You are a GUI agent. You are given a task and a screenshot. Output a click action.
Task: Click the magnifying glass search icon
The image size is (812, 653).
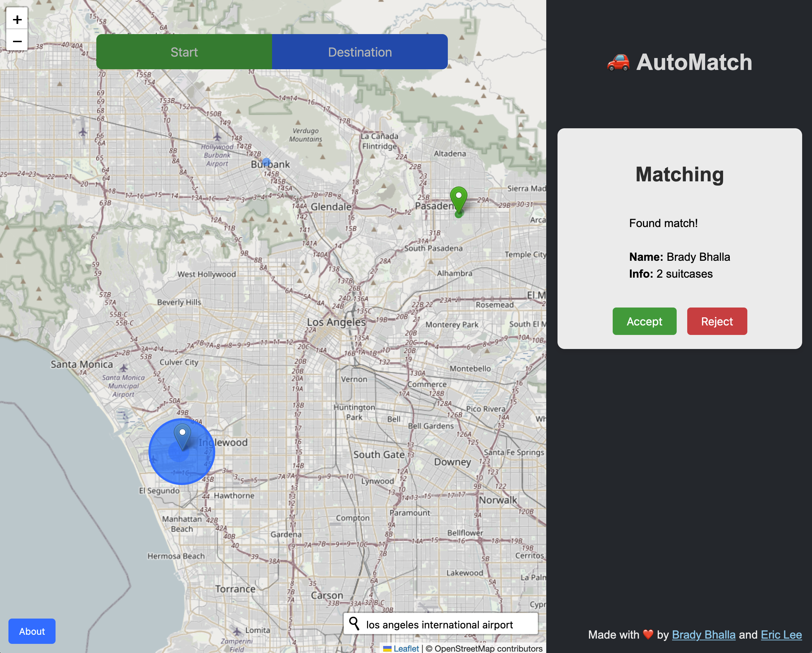(354, 624)
